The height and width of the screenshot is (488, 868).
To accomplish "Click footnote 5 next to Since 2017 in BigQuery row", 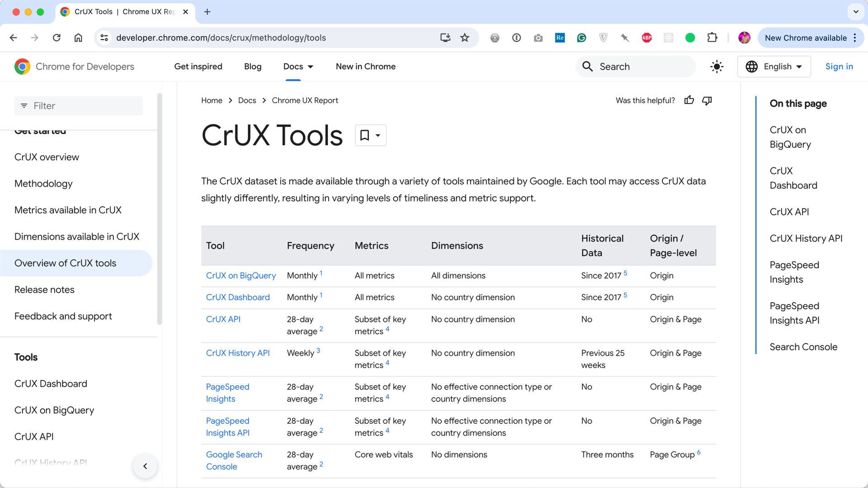I will coord(625,273).
